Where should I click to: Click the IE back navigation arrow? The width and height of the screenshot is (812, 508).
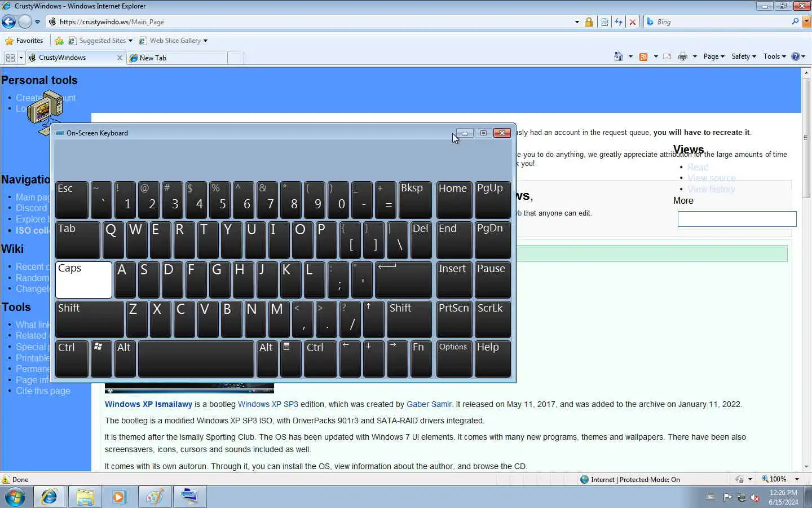(9, 22)
